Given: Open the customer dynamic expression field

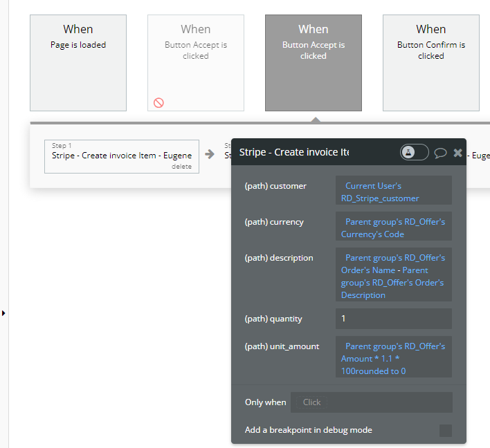Looking at the screenshot, I should (x=393, y=192).
